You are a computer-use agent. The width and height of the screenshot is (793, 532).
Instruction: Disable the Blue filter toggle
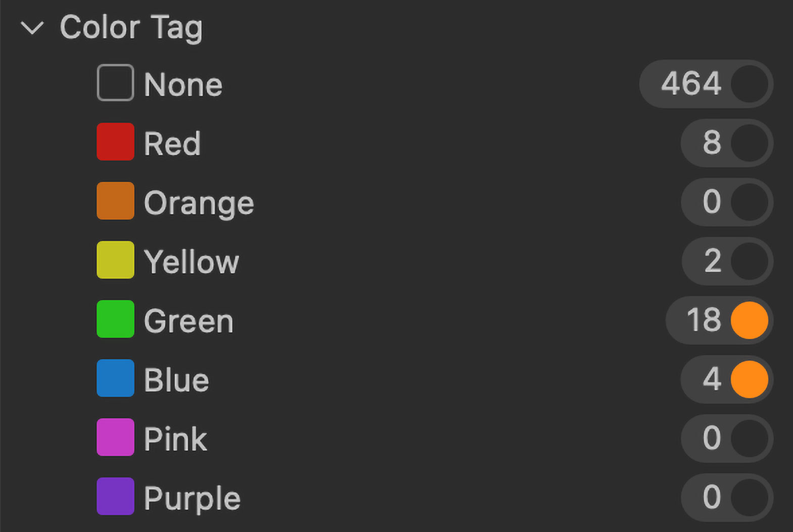tap(749, 379)
